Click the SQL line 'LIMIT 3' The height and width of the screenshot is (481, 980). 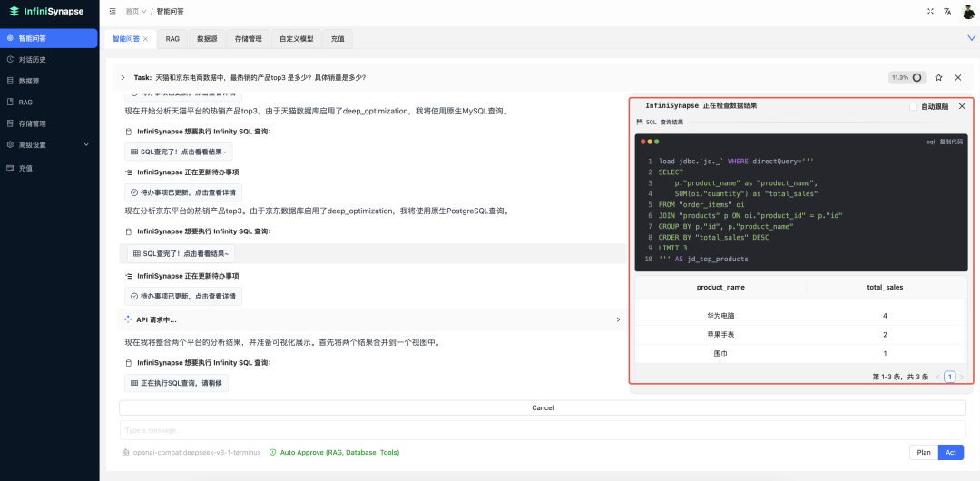coord(672,248)
